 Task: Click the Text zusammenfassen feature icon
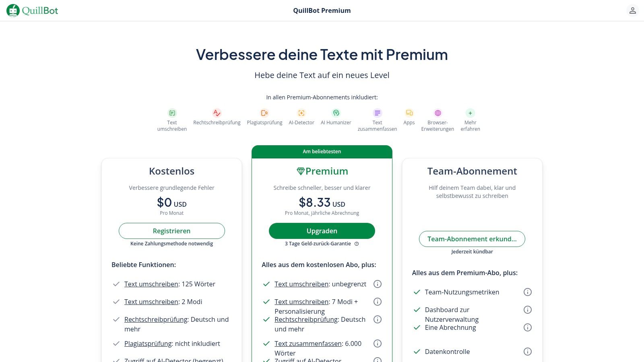click(377, 113)
